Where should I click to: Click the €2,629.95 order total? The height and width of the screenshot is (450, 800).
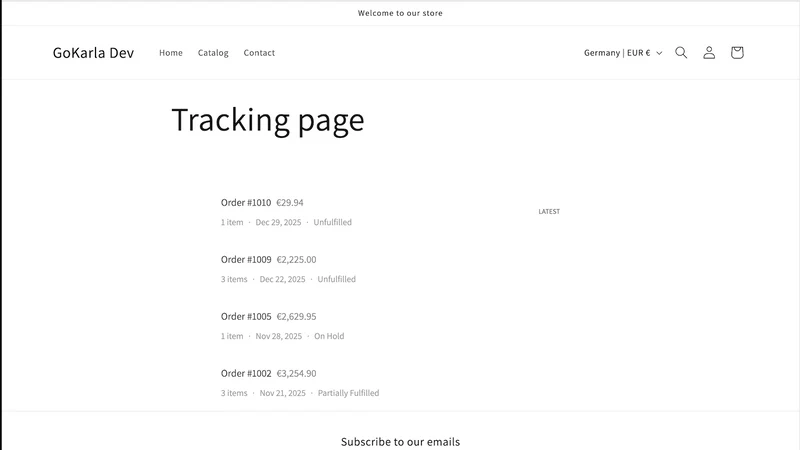296,316
